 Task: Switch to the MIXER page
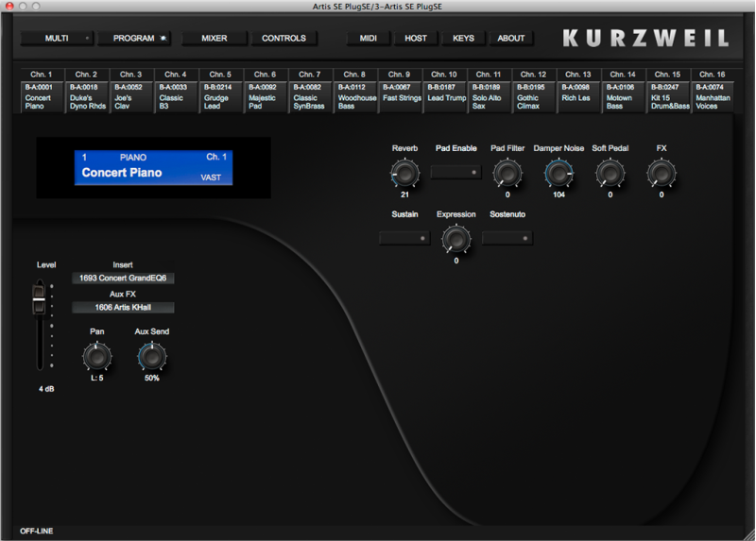215,39
